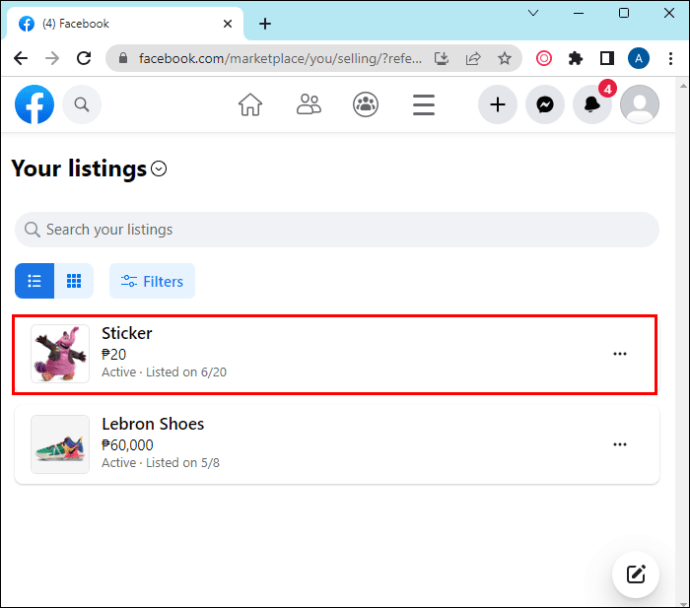Open the Friends icon
This screenshot has width=690, height=608.
point(308,105)
